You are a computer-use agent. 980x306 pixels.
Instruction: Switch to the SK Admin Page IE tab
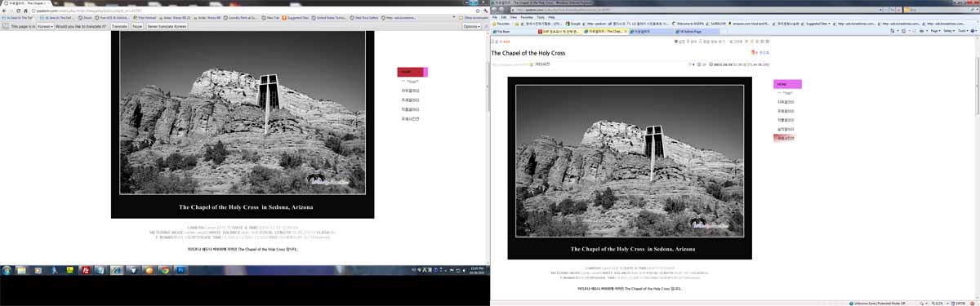click(697, 31)
